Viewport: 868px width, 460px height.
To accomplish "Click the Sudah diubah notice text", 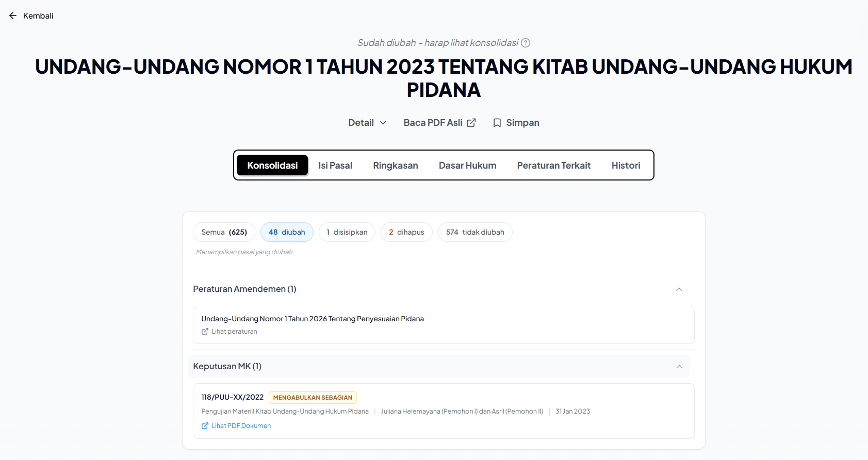I will [438, 43].
